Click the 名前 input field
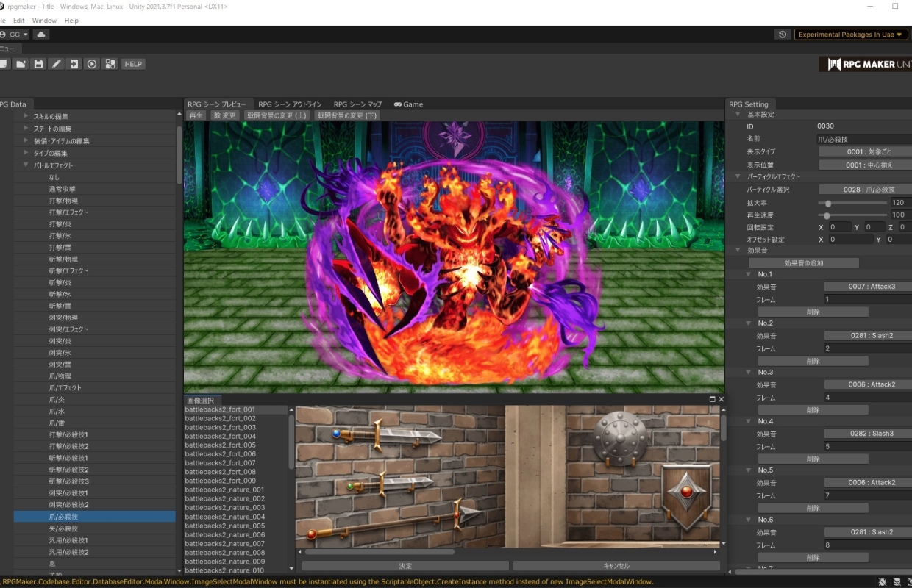Viewport: 912px width, 588px height. (x=865, y=139)
